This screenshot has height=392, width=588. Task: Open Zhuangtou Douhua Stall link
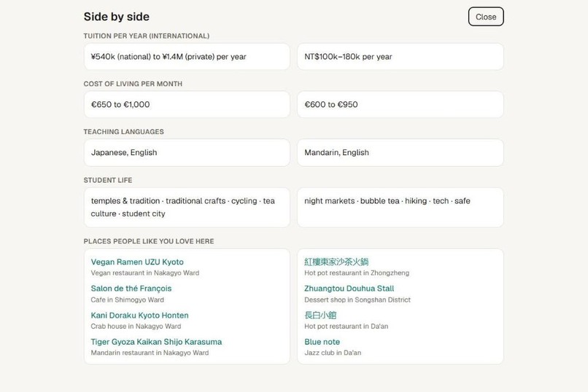click(x=349, y=289)
